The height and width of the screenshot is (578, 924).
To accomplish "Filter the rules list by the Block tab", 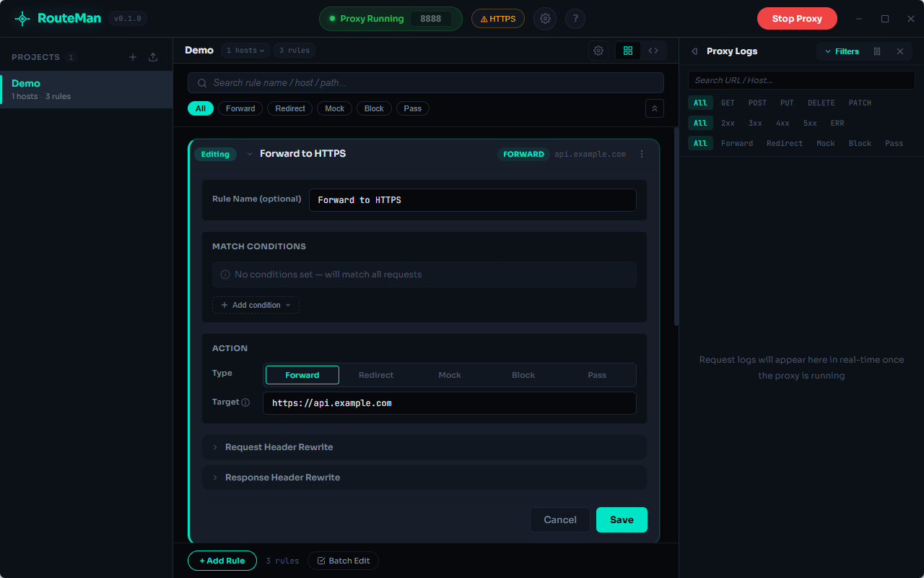I will click(x=374, y=108).
